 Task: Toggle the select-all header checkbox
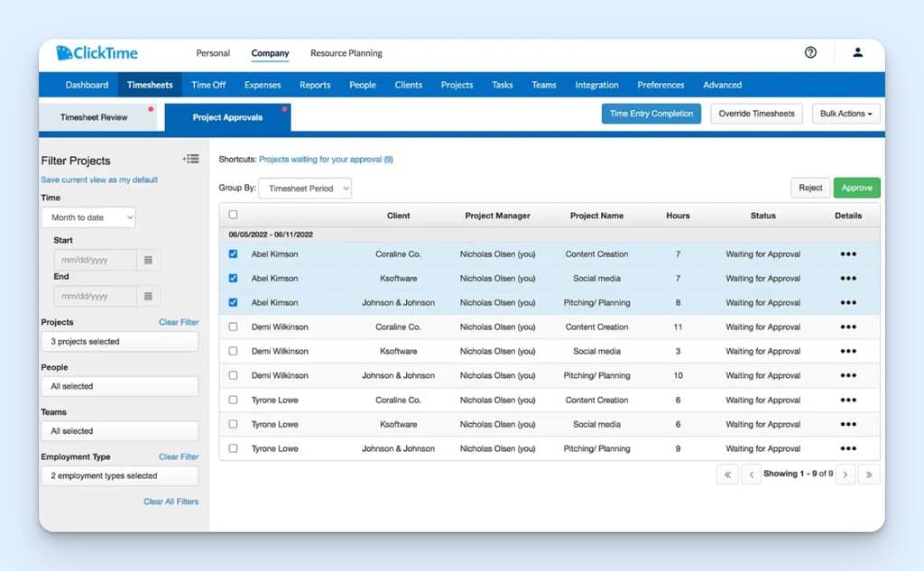pyautogui.click(x=233, y=215)
